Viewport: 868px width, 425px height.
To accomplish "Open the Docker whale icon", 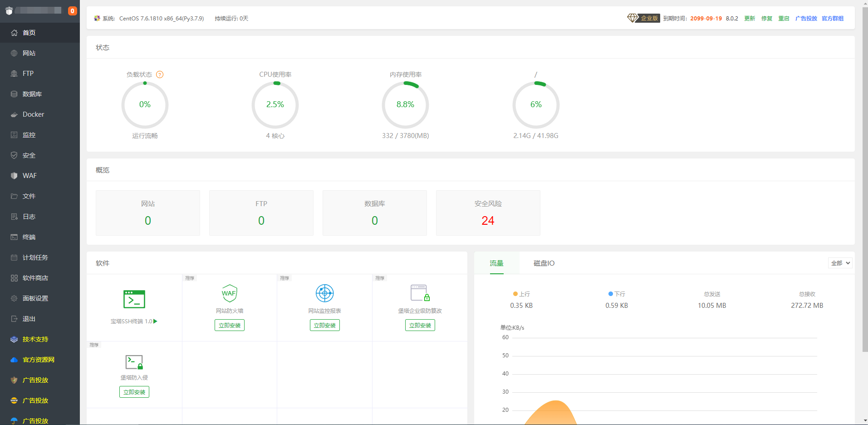I will point(14,114).
